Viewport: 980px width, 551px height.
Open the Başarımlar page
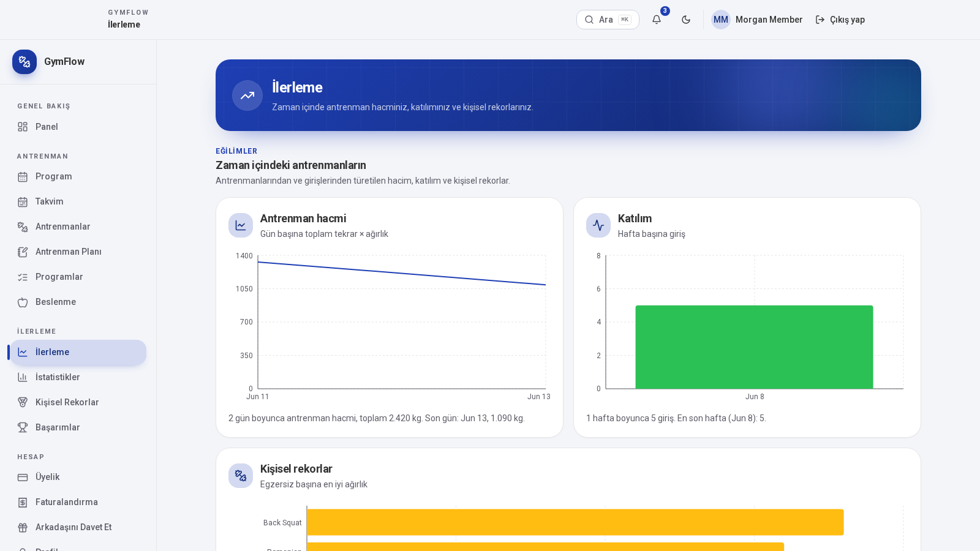78,427
